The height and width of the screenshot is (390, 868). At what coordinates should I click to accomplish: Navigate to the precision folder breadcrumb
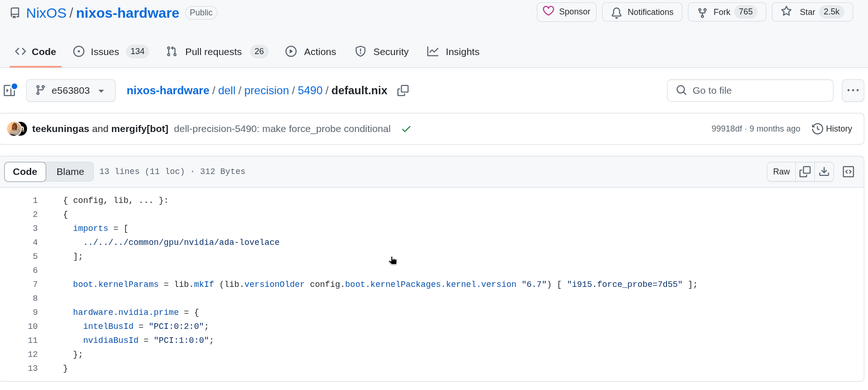tap(266, 91)
